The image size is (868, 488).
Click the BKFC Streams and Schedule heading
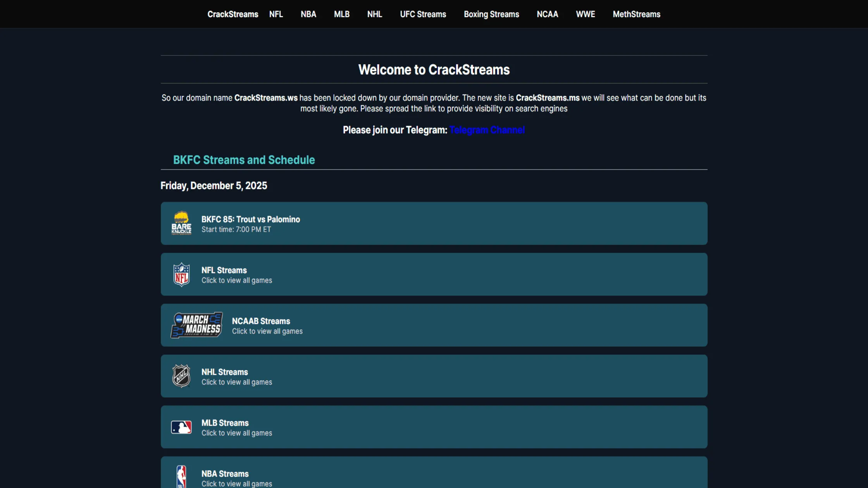click(244, 160)
